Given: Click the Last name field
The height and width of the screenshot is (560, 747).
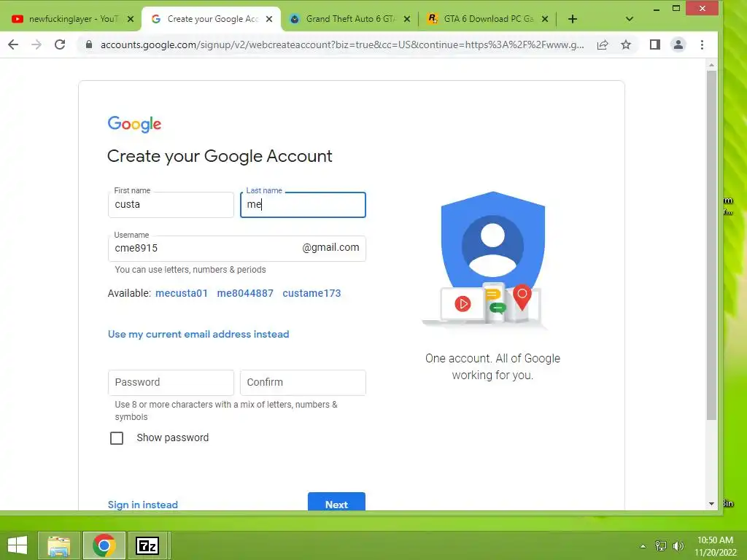Looking at the screenshot, I should pyautogui.click(x=303, y=205).
